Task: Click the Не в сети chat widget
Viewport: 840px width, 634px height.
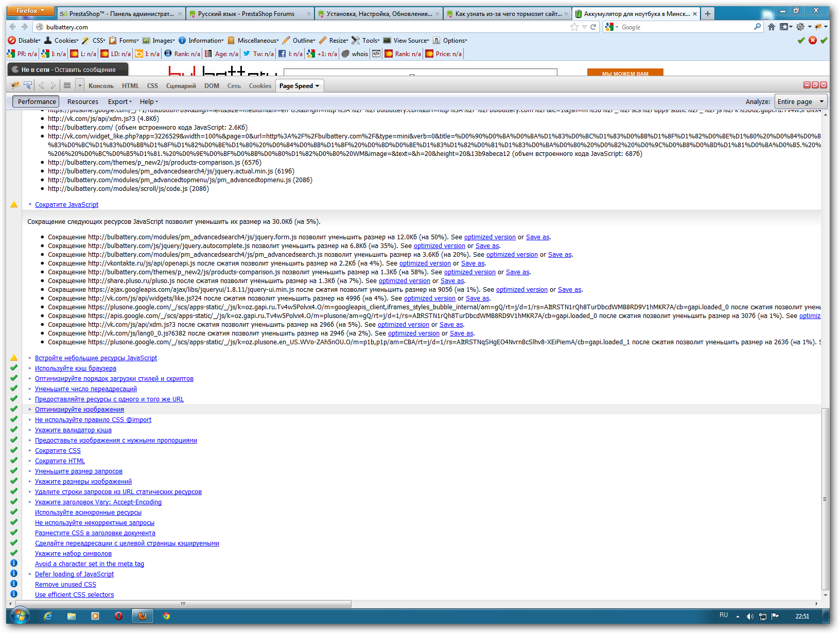Action: click(x=67, y=69)
